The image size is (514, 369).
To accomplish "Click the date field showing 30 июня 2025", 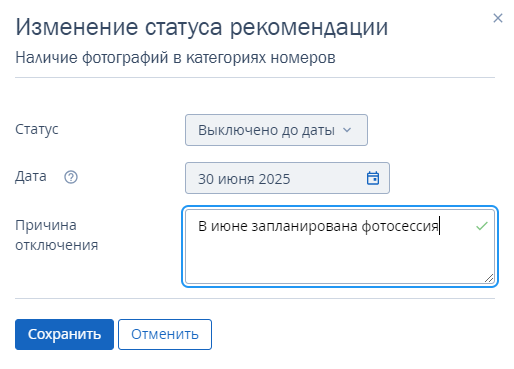I will (287, 178).
